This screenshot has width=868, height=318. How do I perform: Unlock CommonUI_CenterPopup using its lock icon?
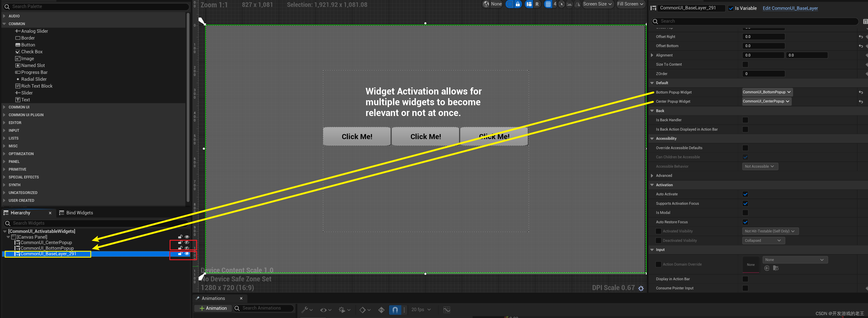(180, 242)
